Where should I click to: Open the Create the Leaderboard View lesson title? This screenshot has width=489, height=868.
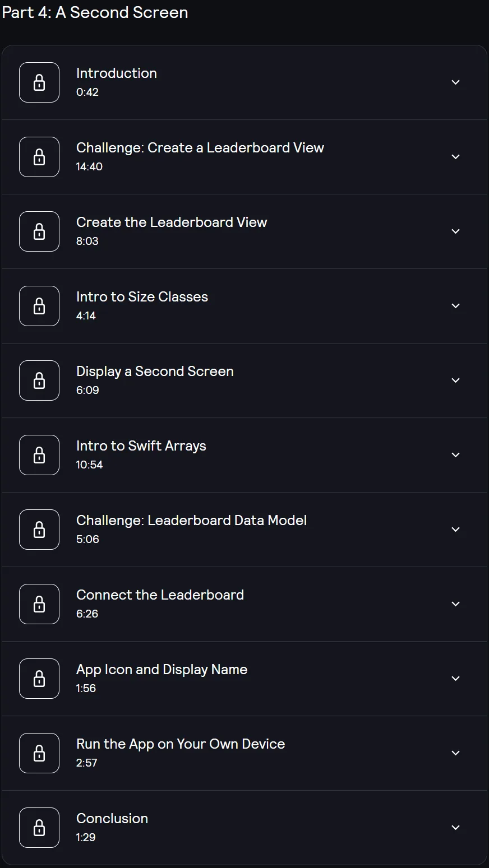click(x=172, y=222)
